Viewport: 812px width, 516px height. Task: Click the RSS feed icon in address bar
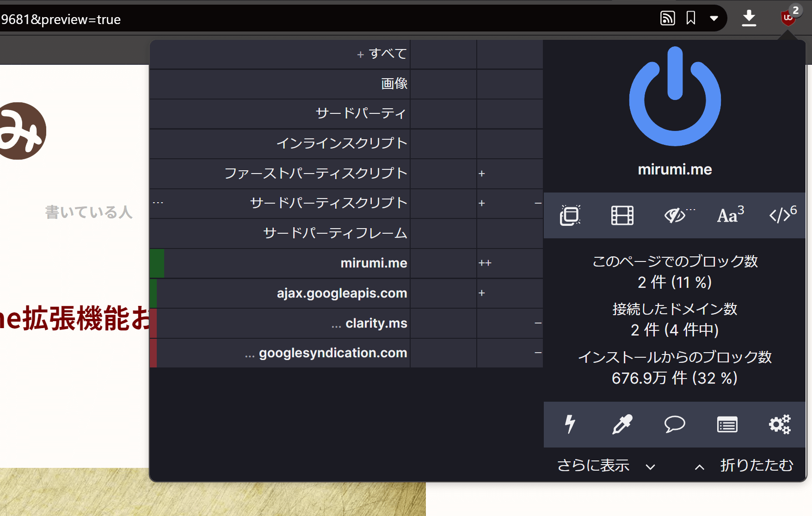pyautogui.click(x=667, y=18)
